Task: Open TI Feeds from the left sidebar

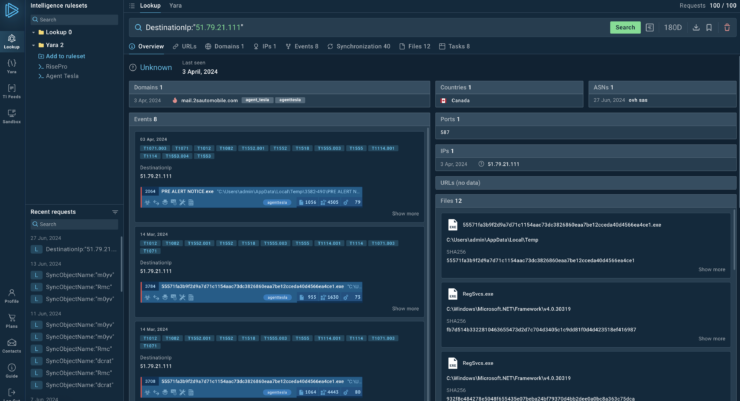Action: [x=11, y=90]
